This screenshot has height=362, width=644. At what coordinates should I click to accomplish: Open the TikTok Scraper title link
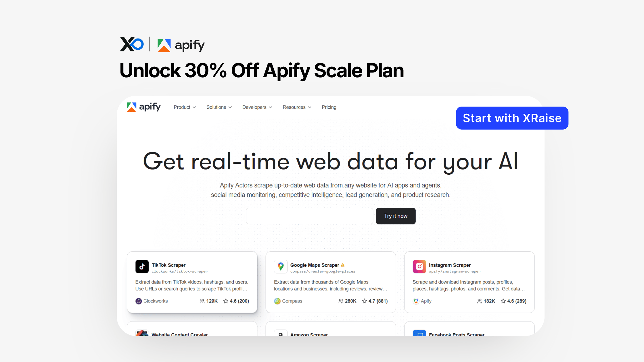[168, 265]
